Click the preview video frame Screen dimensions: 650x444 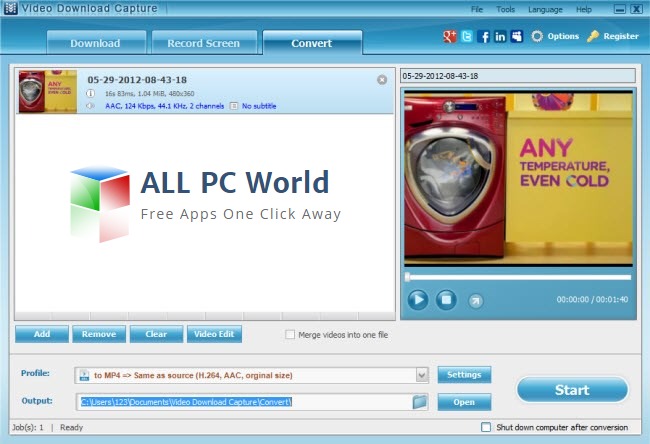point(518,178)
